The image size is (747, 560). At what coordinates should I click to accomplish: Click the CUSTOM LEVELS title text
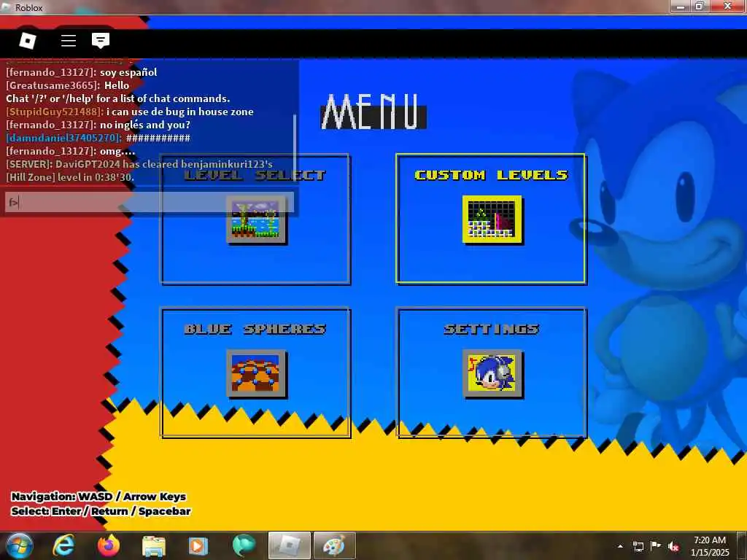[491, 175]
